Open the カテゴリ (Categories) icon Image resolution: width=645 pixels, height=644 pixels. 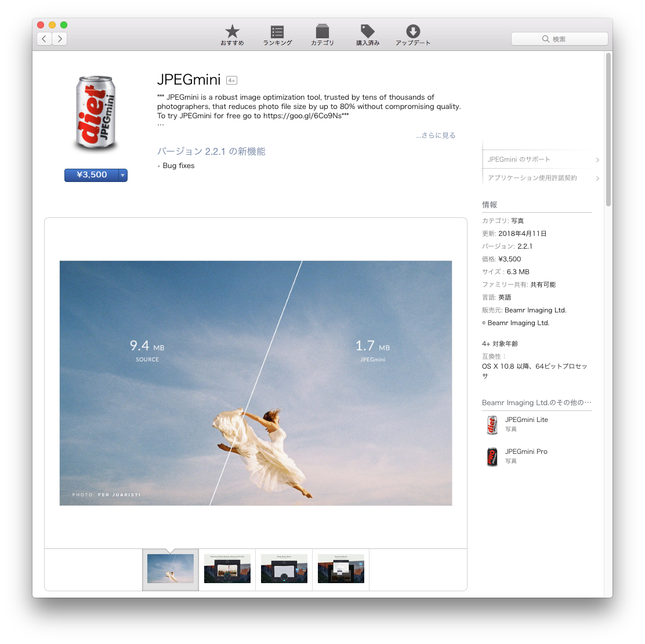coord(322,32)
